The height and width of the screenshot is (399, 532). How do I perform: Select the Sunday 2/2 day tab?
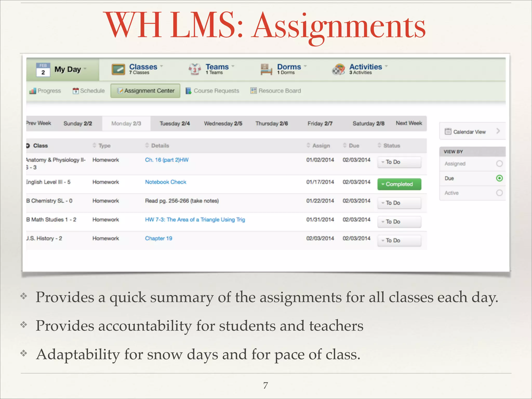[x=78, y=123]
